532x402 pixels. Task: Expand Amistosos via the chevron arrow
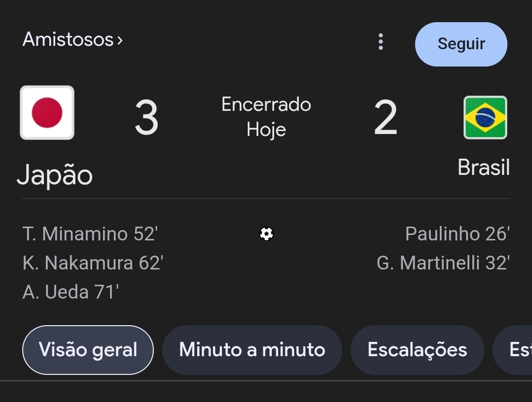click(x=120, y=40)
